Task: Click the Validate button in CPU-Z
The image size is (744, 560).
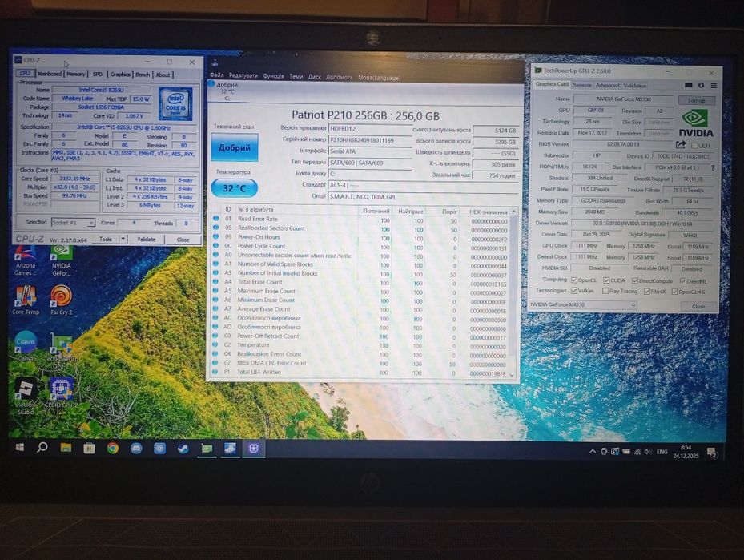Action: pos(146,240)
